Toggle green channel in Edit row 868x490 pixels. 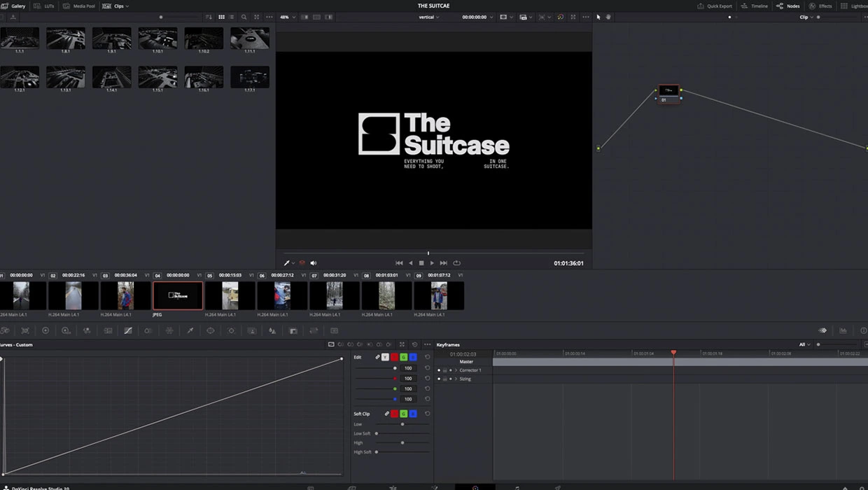point(403,357)
